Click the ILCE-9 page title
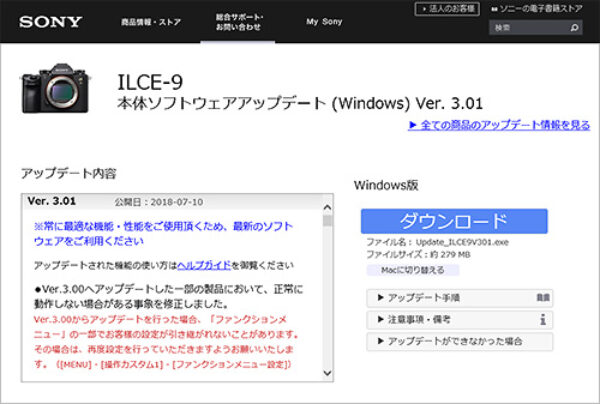600x404 pixels. point(150,82)
